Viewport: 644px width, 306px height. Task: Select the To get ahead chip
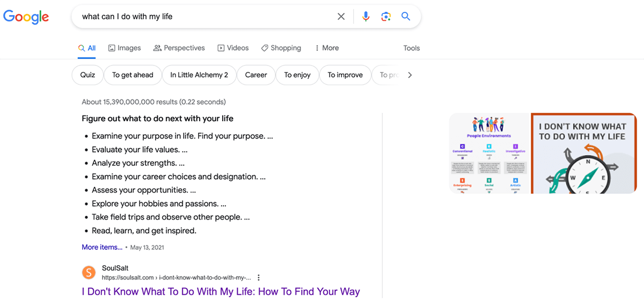click(x=133, y=75)
